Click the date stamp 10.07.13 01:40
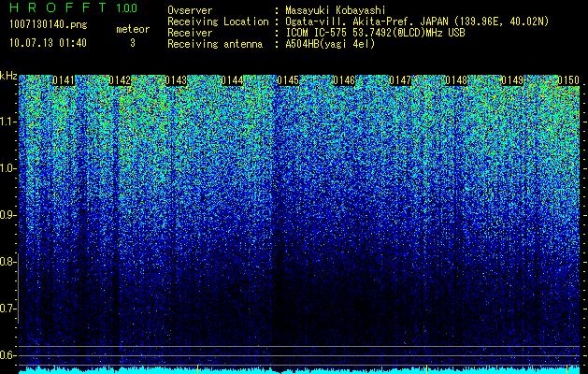Image resolution: width=588 pixels, height=374 pixels. (x=48, y=43)
